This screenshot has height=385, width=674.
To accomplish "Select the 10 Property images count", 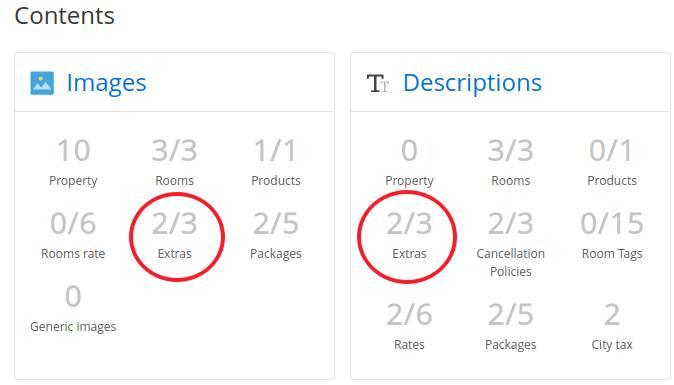I will click(73, 162).
